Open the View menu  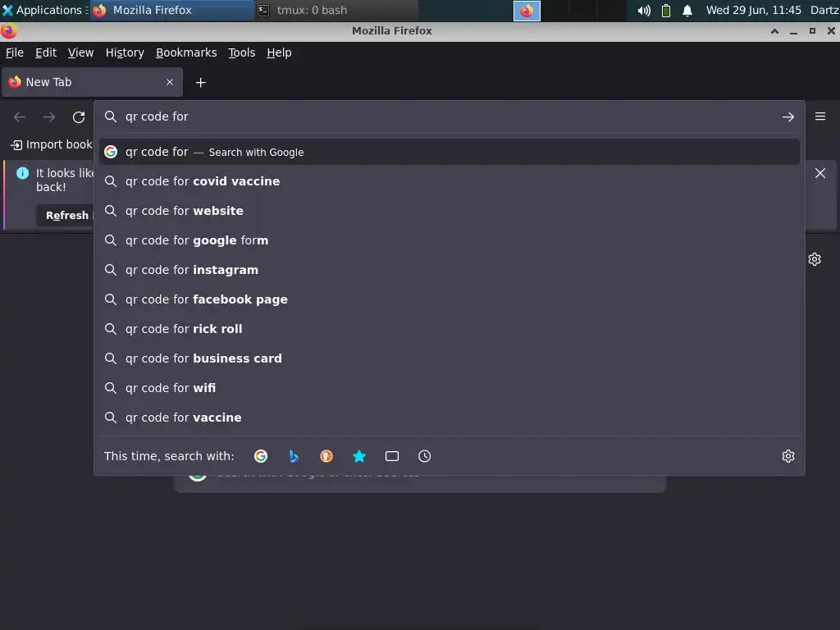click(x=80, y=52)
